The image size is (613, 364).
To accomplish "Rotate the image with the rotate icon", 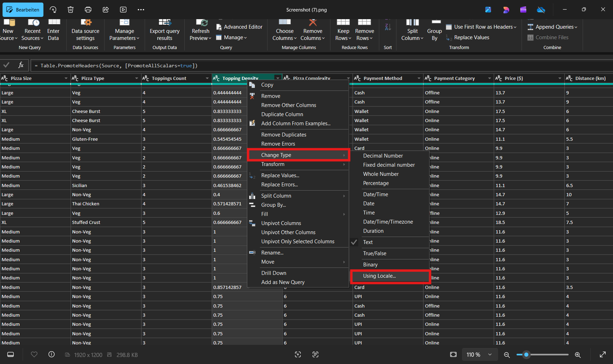I will click(53, 10).
